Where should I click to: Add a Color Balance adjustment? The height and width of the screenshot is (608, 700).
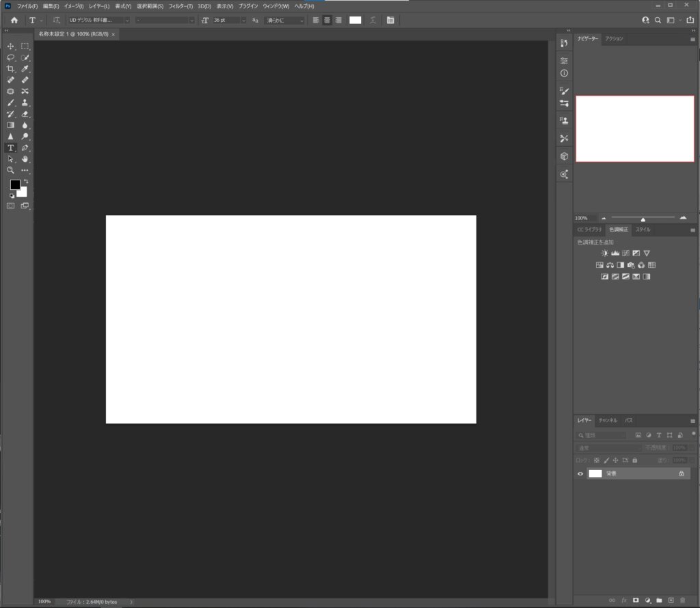(610, 264)
